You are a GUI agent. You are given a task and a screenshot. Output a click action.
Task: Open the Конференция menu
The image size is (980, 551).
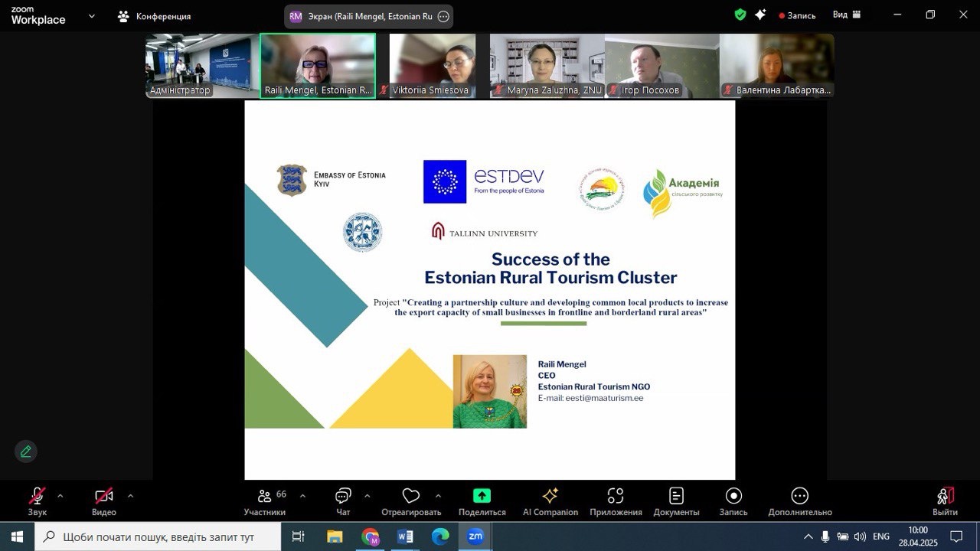[x=154, y=16]
